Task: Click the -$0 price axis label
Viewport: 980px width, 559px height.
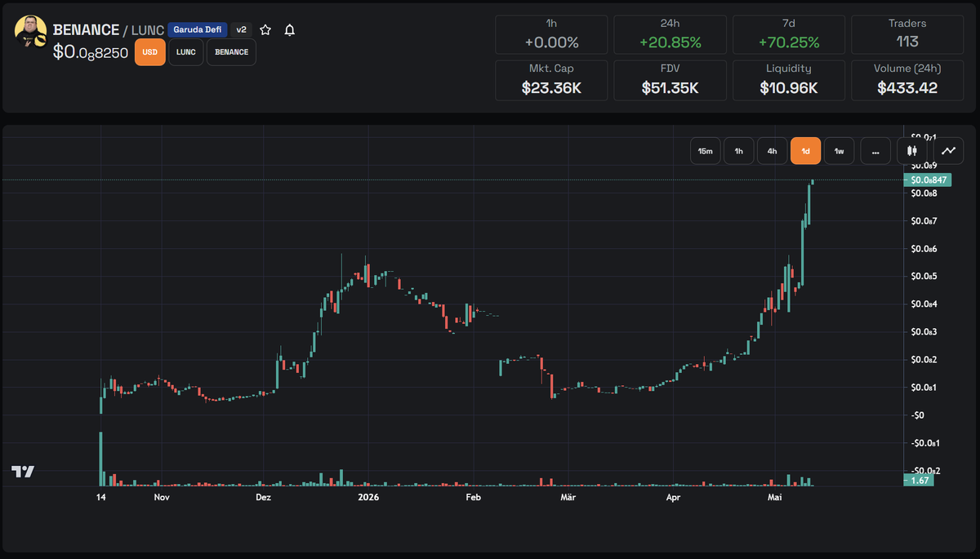Action: [919, 415]
